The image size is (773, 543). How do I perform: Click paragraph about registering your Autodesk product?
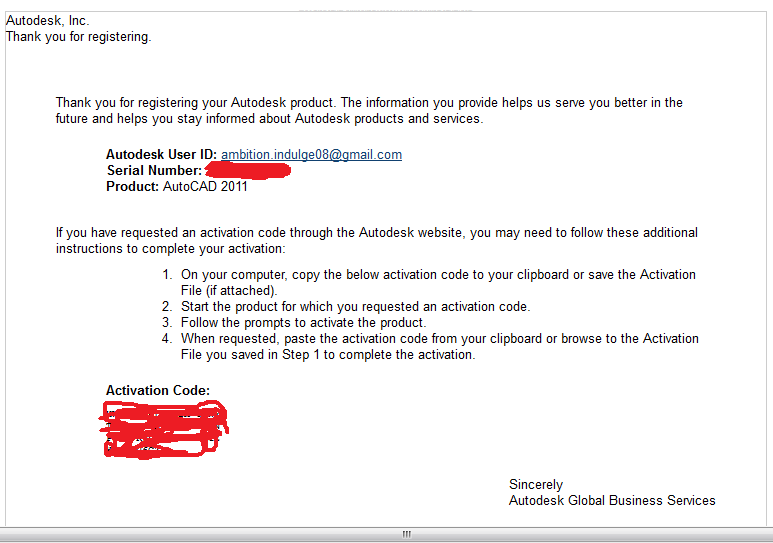coord(369,110)
